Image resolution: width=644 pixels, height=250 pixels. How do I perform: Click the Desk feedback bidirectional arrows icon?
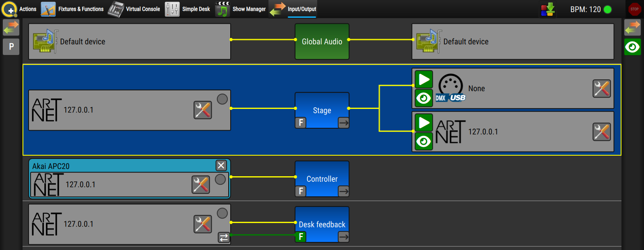point(224,237)
